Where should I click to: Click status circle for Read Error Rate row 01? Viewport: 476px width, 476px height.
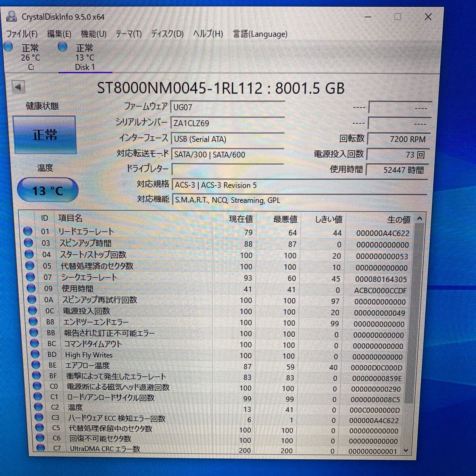click(28, 231)
